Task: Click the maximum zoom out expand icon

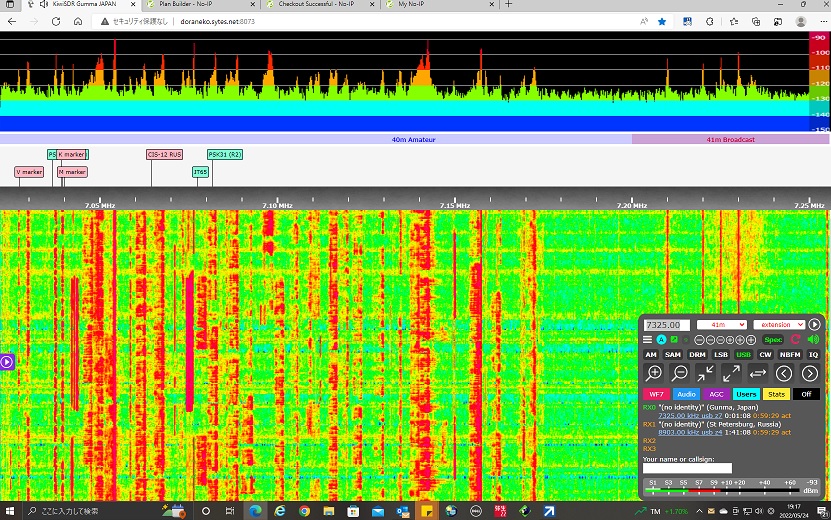Action: click(732, 373)
